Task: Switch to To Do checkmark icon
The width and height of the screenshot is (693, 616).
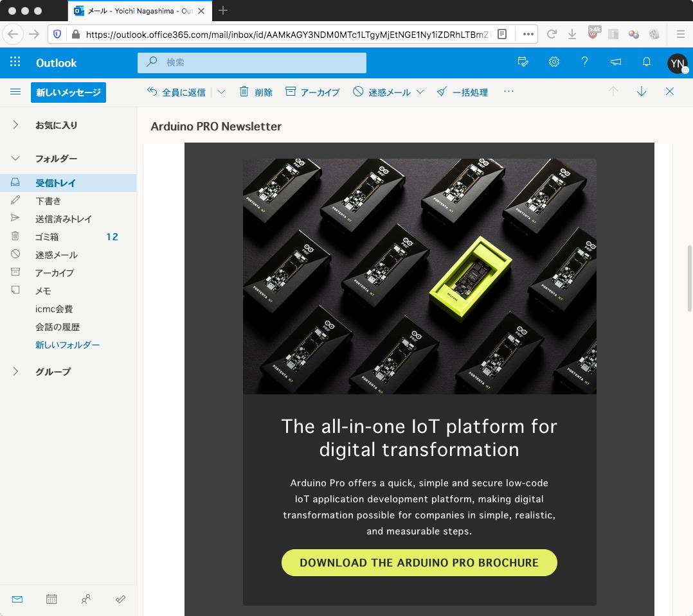Action: click(x=120, y=599)
